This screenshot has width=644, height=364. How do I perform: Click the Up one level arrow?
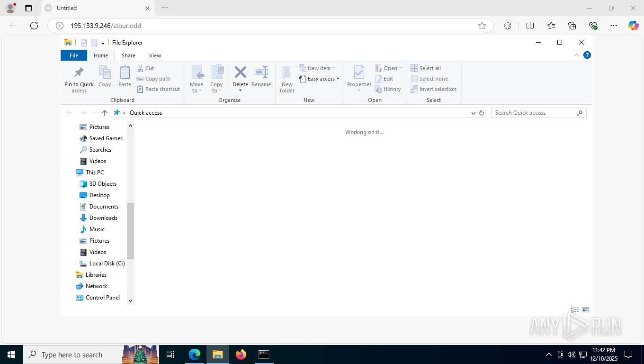tap(105, 113)
